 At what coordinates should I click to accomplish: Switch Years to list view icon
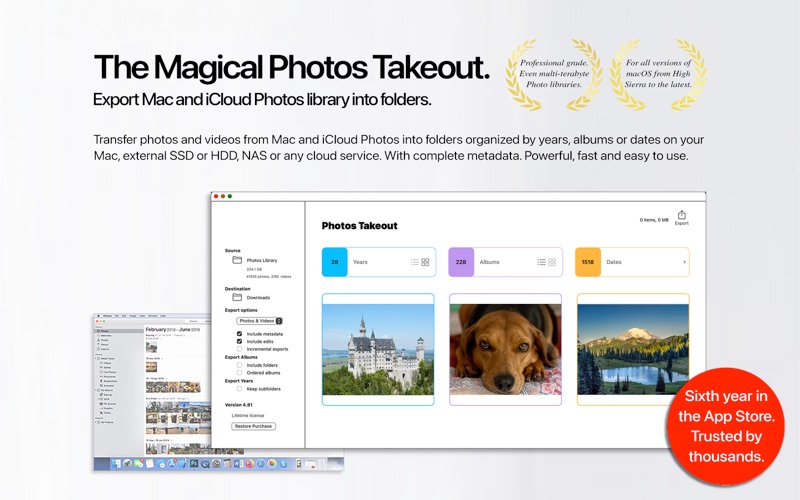414,262
